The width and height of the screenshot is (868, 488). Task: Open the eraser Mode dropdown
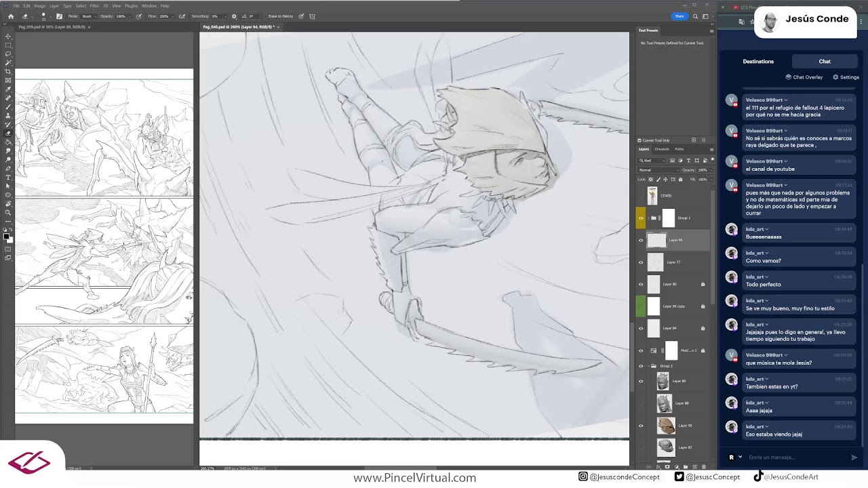tap(88, 16)
